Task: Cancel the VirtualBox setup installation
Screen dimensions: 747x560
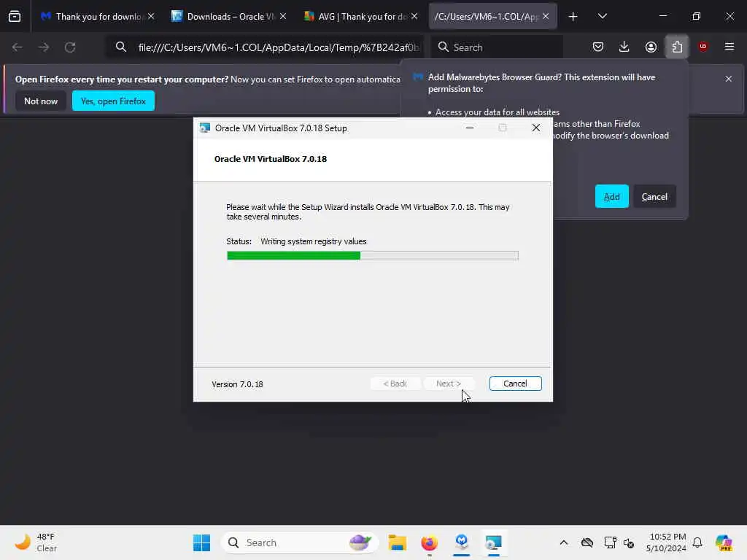Action: point(516,384)
